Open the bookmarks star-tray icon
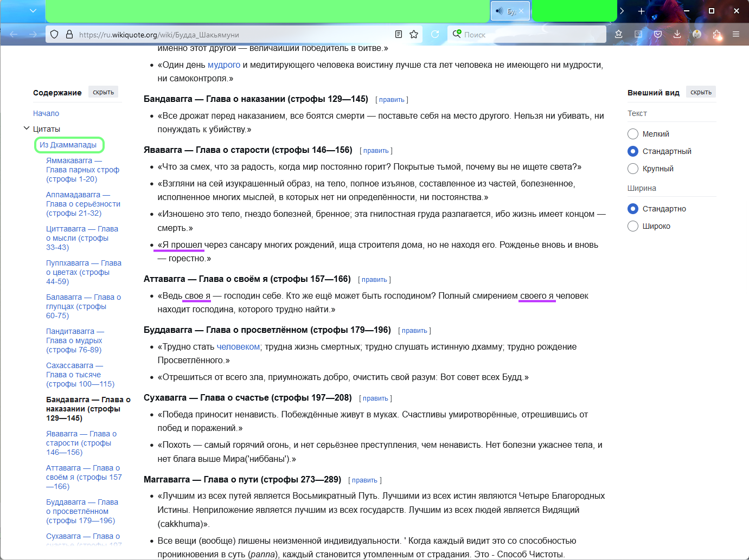The image size is (749, 560). point(619,34)
